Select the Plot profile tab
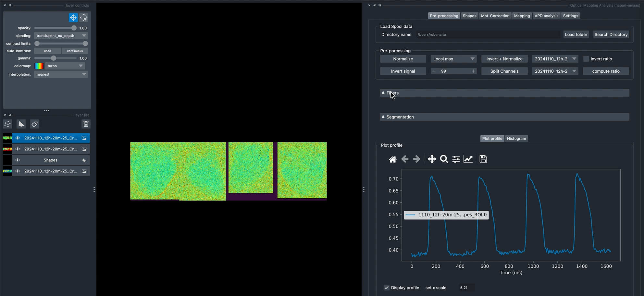 [x=492, y=138]
